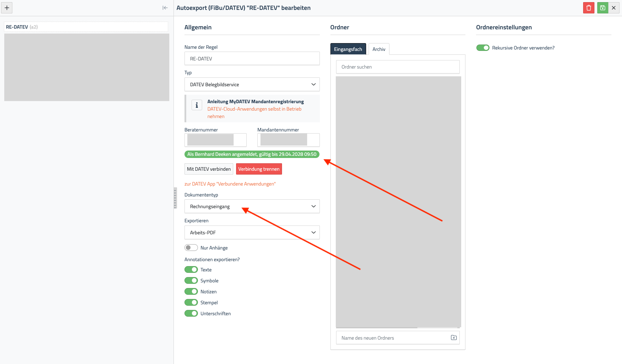Toggle the Texte annotation switch

click(191, 270)
